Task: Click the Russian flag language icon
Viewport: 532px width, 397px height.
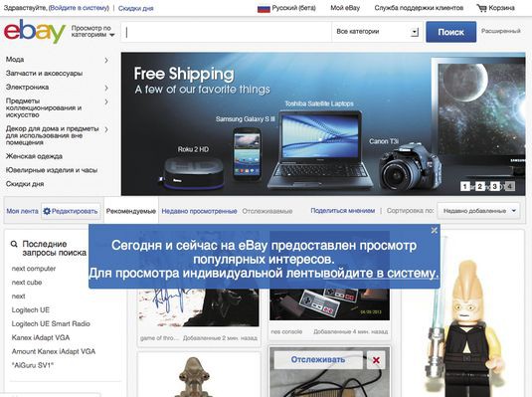Action: 264,8
